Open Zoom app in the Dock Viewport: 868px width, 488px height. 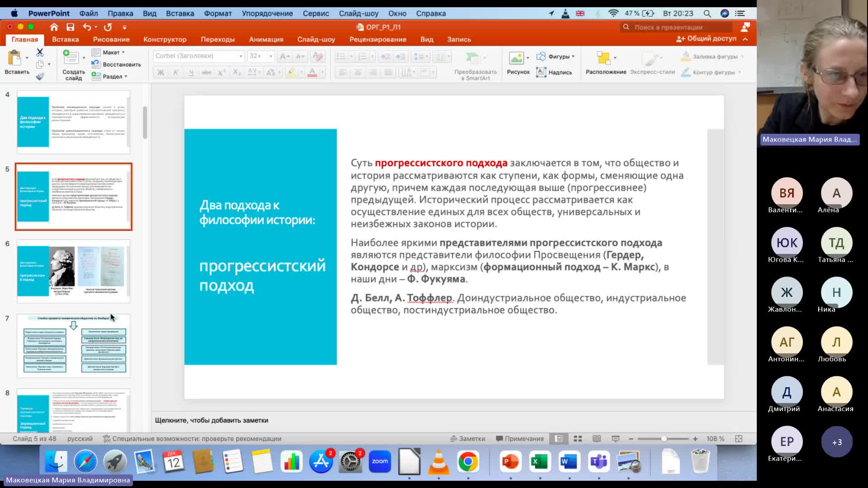click(x=380, y=461)
